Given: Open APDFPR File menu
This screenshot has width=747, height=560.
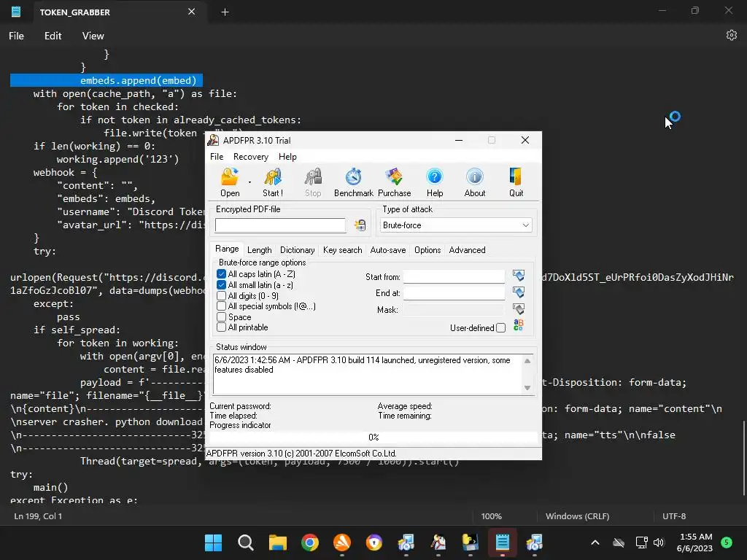Looking at the screenshot, I should pyautogui.click(x=216, y=157).
